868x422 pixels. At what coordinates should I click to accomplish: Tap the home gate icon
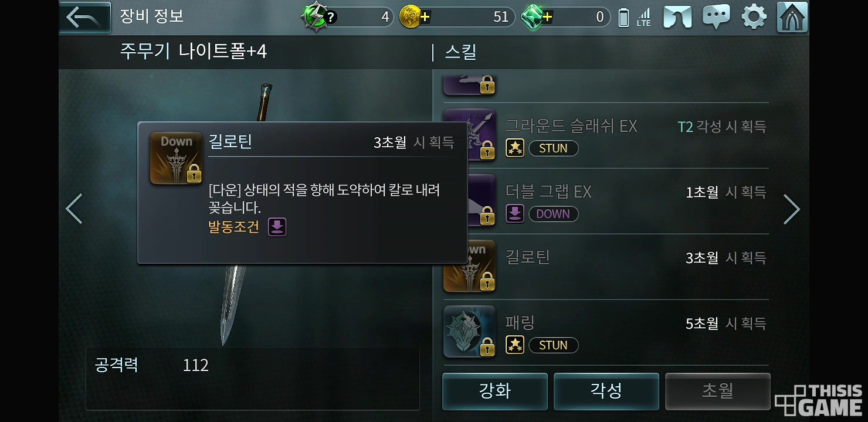[x=792, y=17]
